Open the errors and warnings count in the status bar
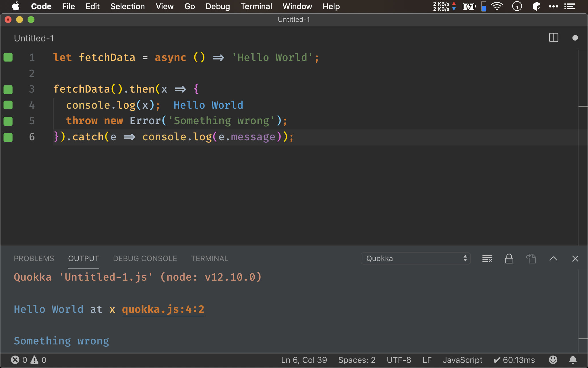Screen dimensions: 588x368 click(28, 360)
